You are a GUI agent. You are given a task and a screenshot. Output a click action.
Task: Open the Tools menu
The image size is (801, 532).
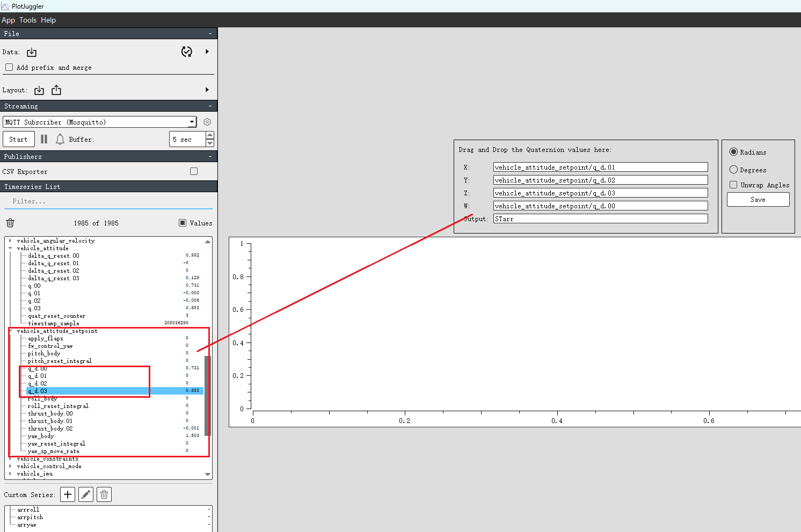pyautogui.click(x=28, y=20)
